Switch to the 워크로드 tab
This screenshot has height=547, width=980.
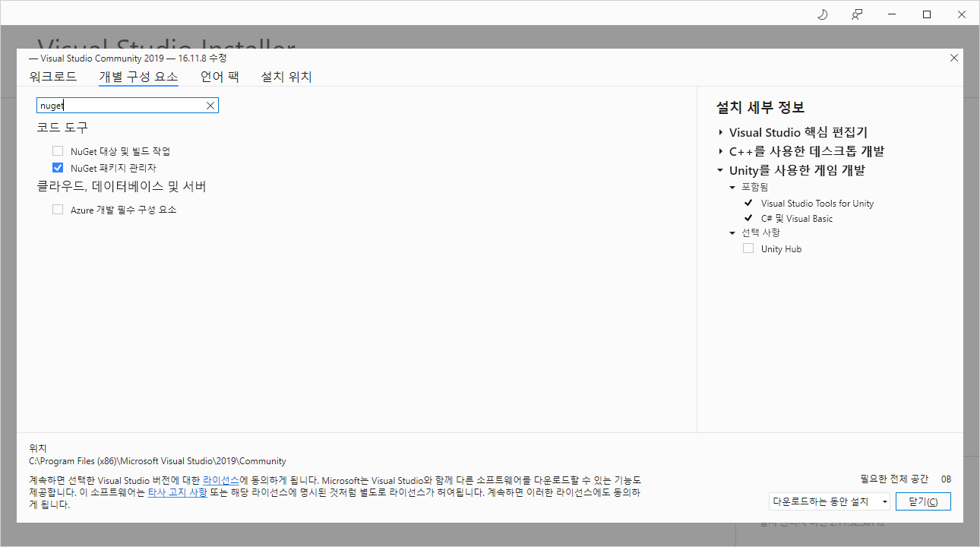(x=53, y=77)
